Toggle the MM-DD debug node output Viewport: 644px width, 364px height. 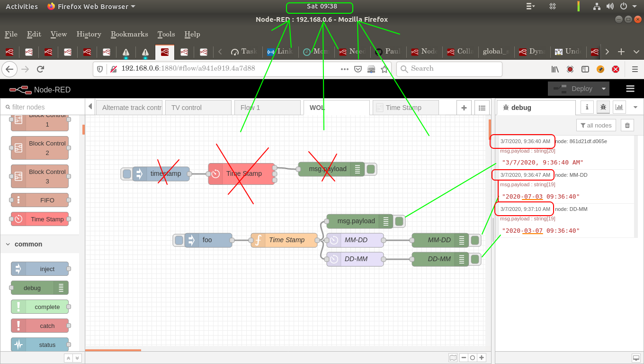click(475, 240)
